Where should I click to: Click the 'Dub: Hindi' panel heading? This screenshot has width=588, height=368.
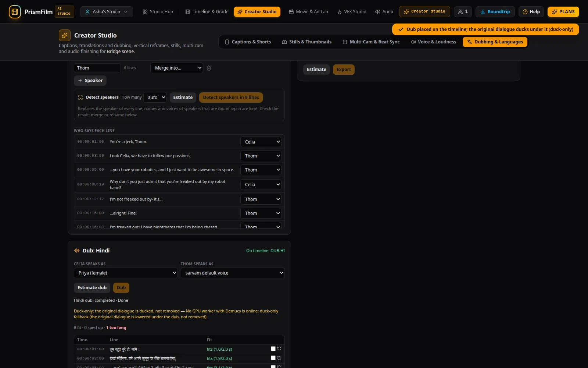[x=96, y=251]
